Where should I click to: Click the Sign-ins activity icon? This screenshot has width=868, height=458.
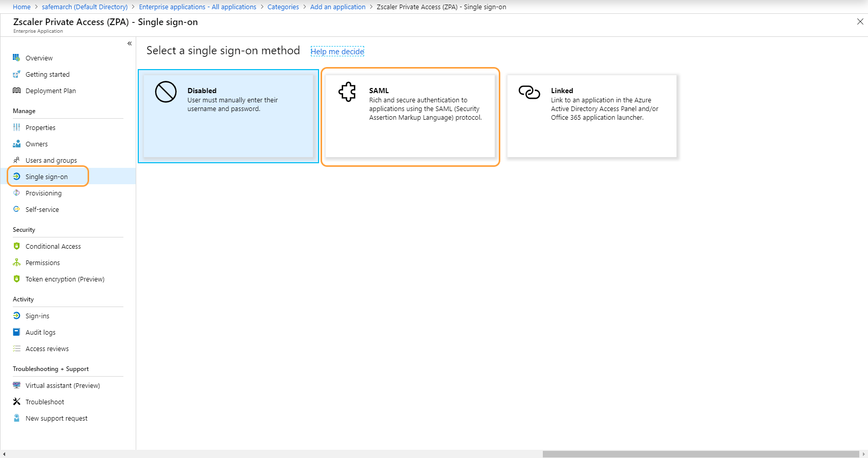point(16,316)
